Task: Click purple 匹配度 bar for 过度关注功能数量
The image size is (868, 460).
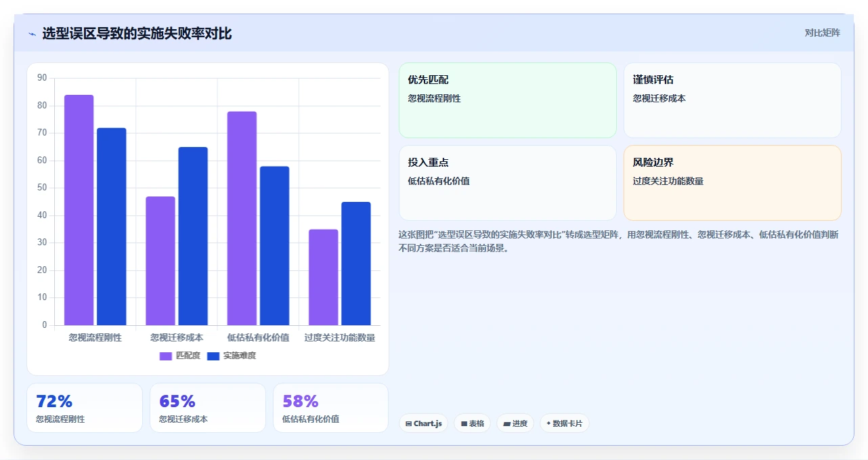Action: pyautogui.click(x=324, y=277)
